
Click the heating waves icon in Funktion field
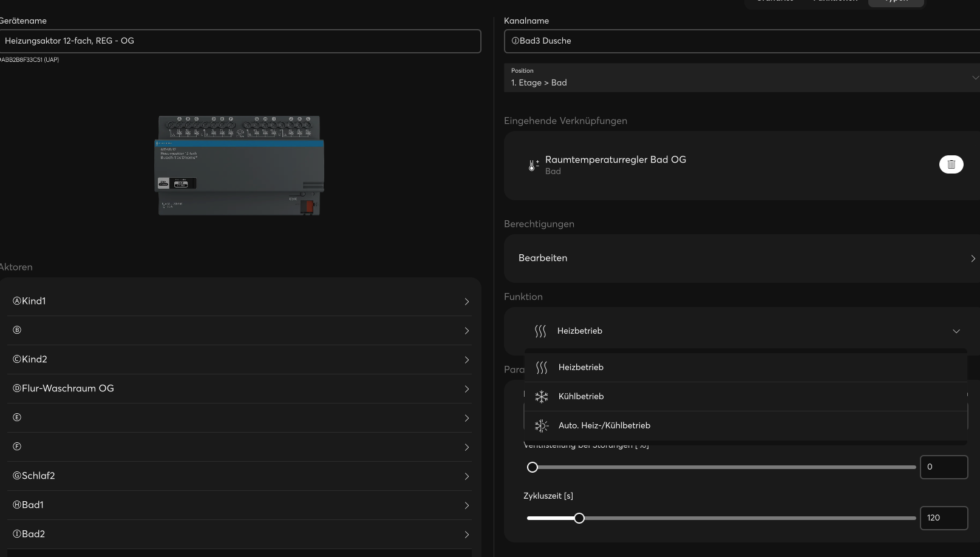coord(540,331)
